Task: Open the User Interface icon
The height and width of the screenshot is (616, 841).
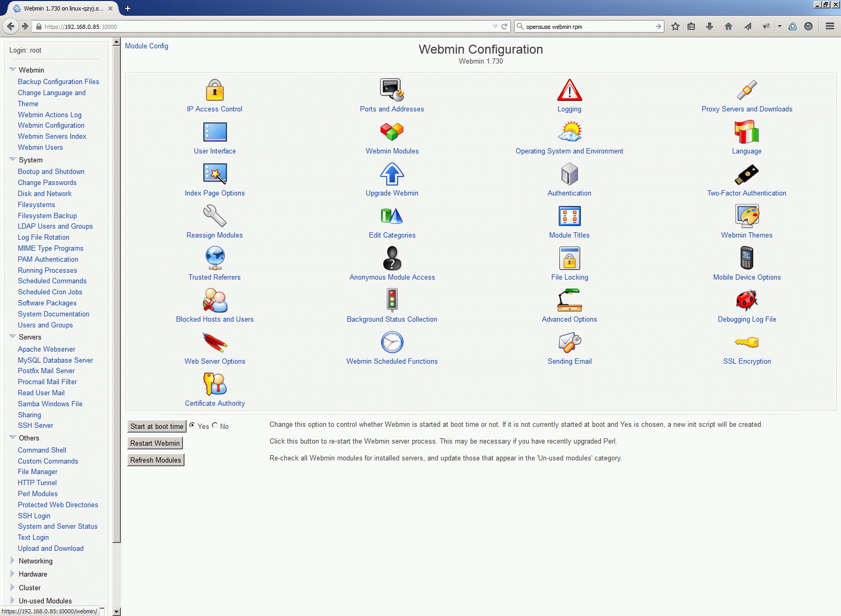Action: [x=214, y=132]
